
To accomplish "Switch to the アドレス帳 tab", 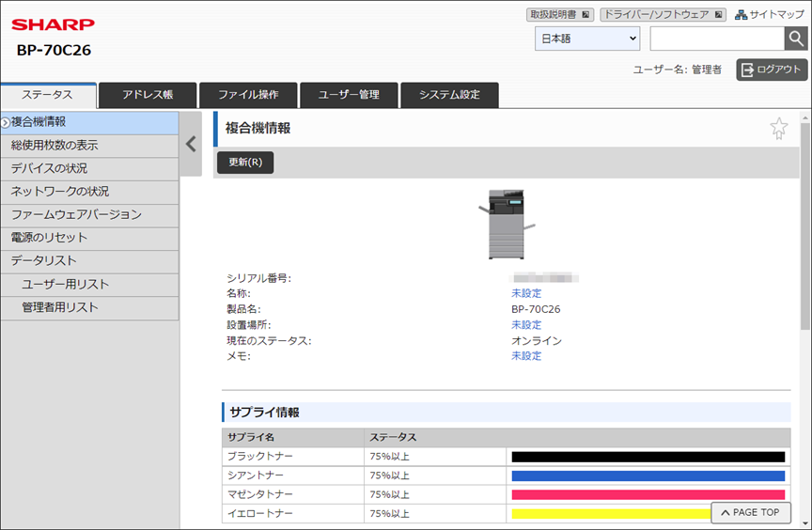I will click(x=148, y=95).
